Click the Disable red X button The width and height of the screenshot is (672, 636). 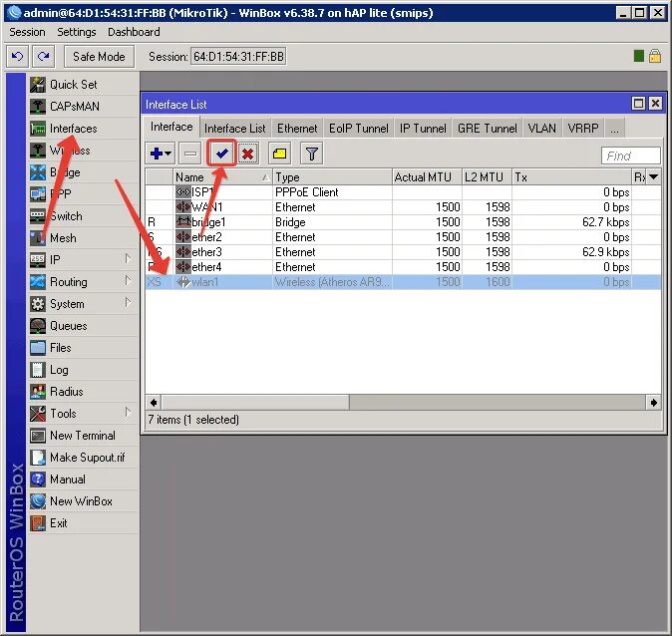click(247, 154)
